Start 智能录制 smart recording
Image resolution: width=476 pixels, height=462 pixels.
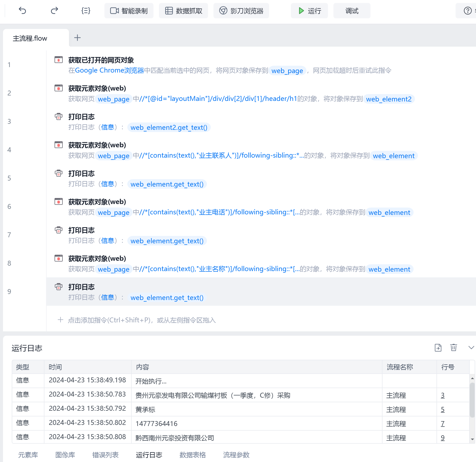point(129,11)
